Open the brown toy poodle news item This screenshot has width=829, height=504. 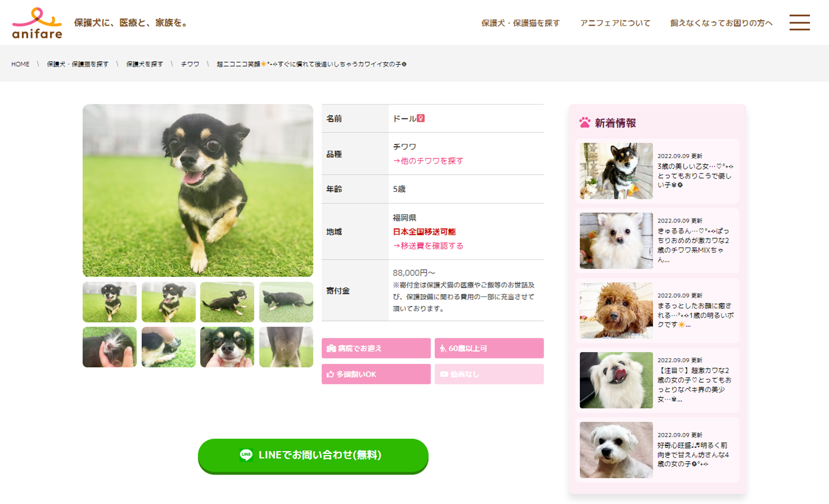tap(657, 310)
